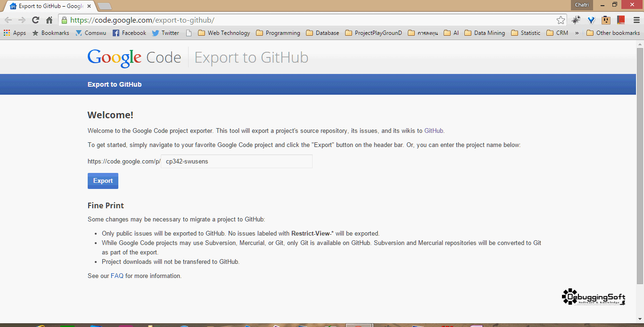Click the project name field cp342-swusens
The width and height of the screenshot is (644, 327).
tap(237, 161)
